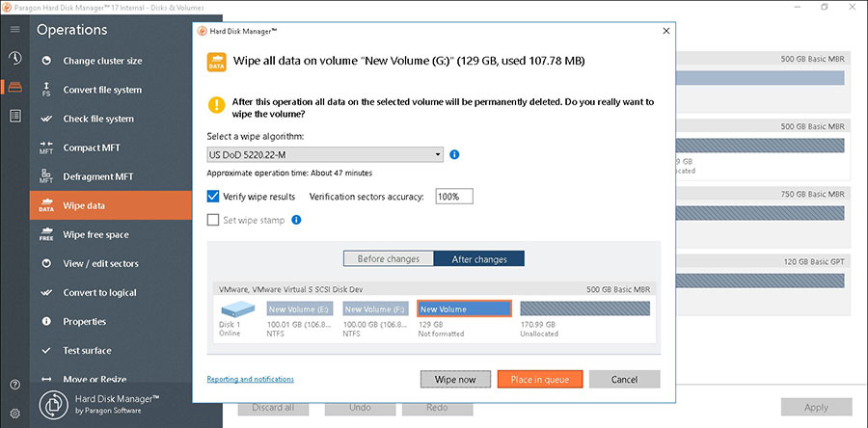Click the Defragment MFT icon
This screenshot has height=428, width=868.
(x=46, y=176)
